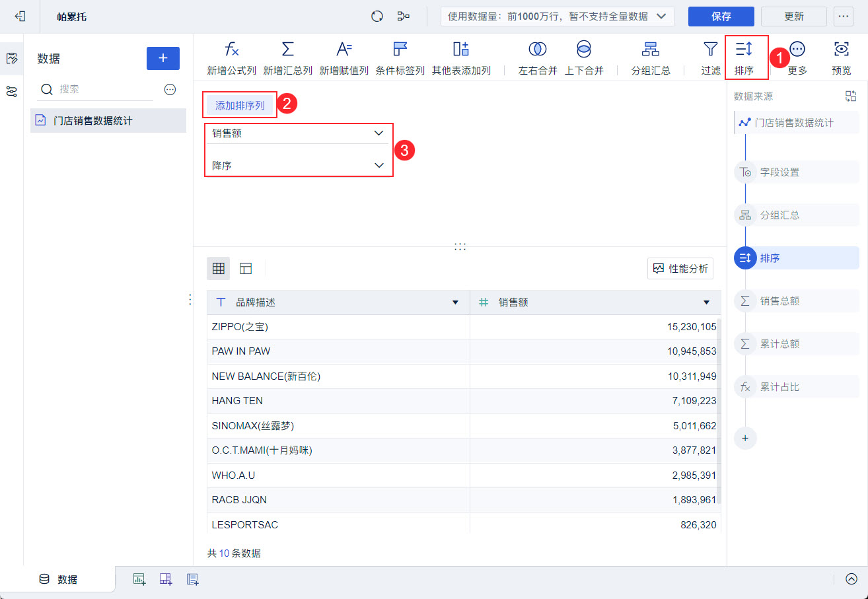Click the 预览 preview tool

pos(841,57)
